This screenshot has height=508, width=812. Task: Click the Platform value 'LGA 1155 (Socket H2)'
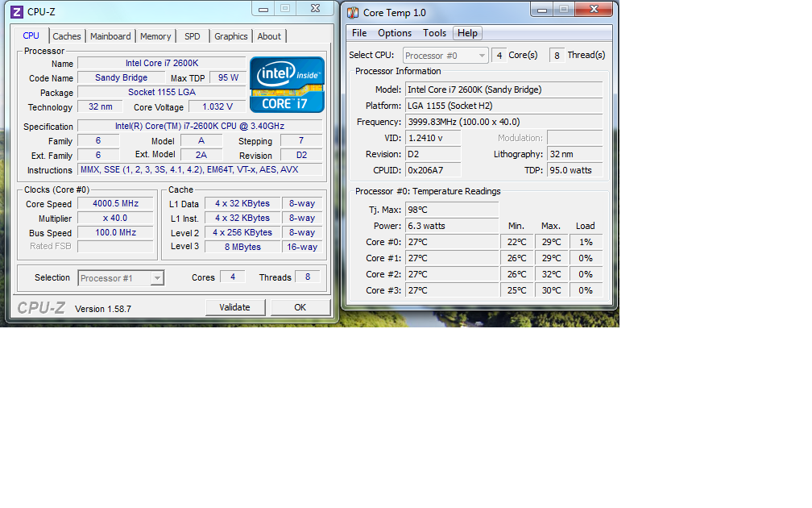[504, 106]
